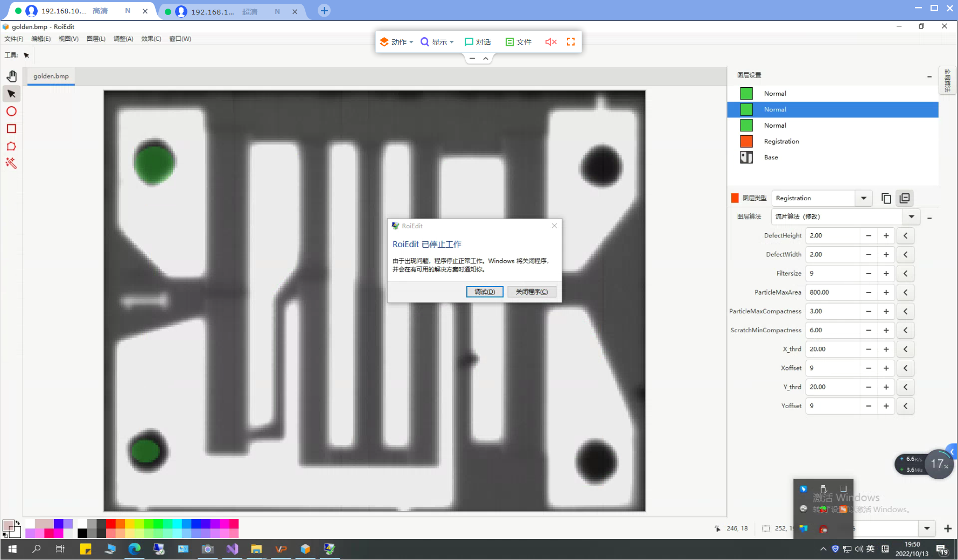Collapse the 图层设置 panel with minus button
The width and height of the screenshot is (958, 560).
click(929, 76)
